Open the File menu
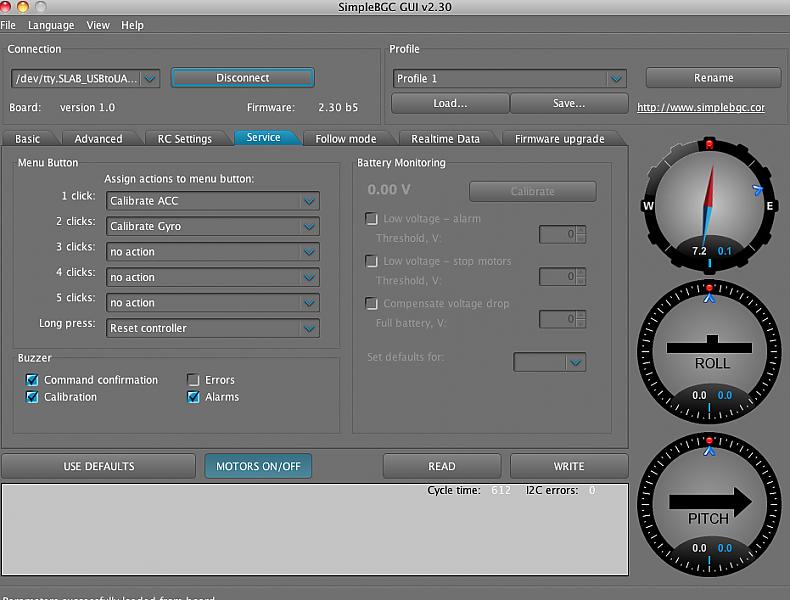The image size is (790, 600). pos(8,25)
